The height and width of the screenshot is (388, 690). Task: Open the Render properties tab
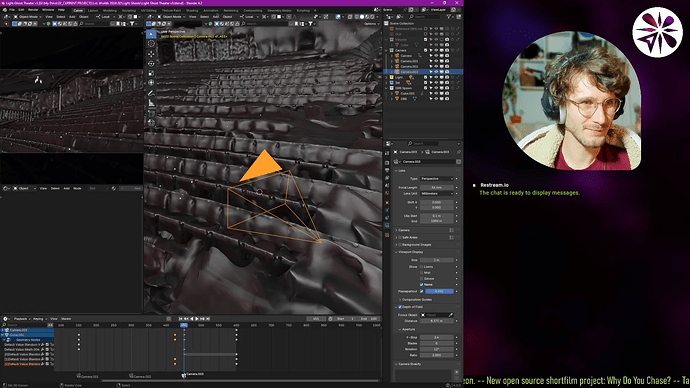tap(387, 162)
